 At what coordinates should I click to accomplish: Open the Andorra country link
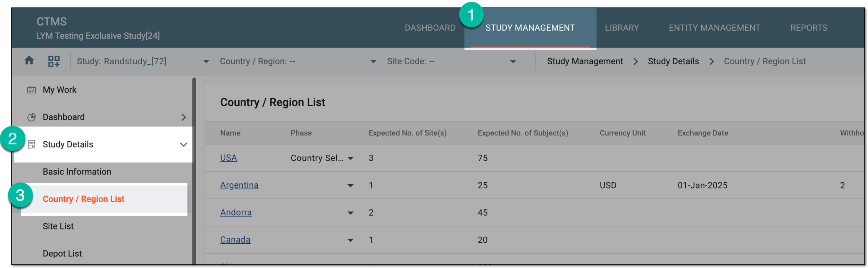(236, 212)
